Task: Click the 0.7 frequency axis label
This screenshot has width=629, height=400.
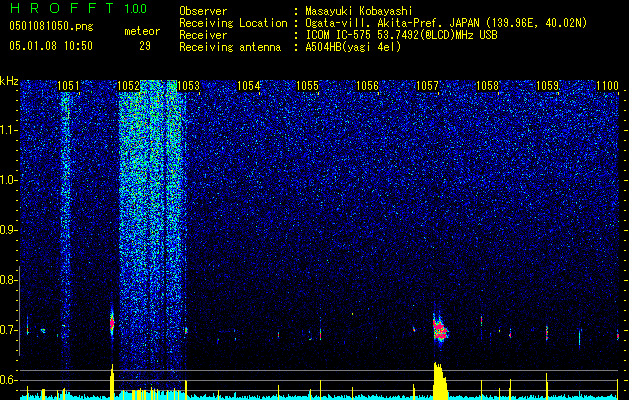Action: click(x=9, y=330)
